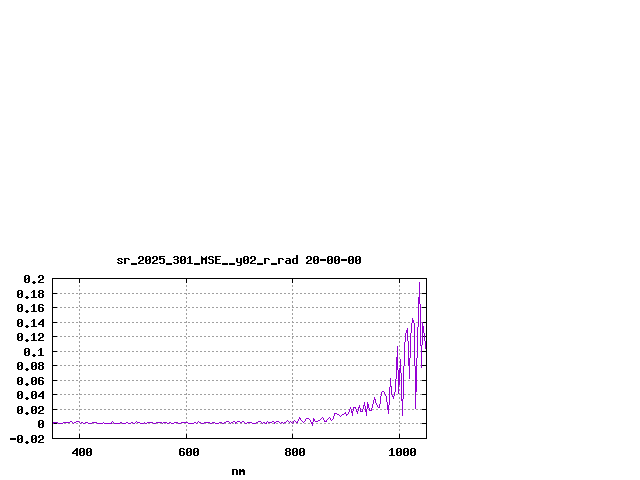Screen dimensions: 640x480
Task: Click the plot title sr_2025_301_MSE__y02_r_rad
Action: pos(238,260)
